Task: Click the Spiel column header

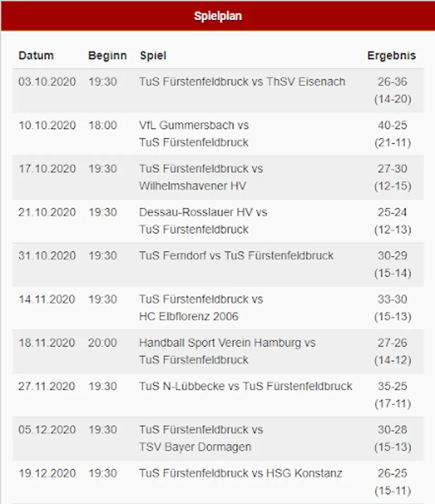Action: click(x=153, y=55)
